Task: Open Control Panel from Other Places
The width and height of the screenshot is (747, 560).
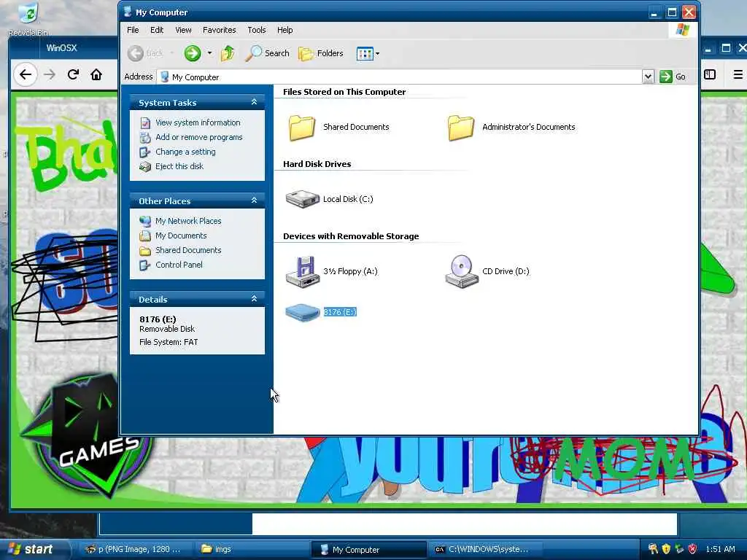Action: (179, 265)
